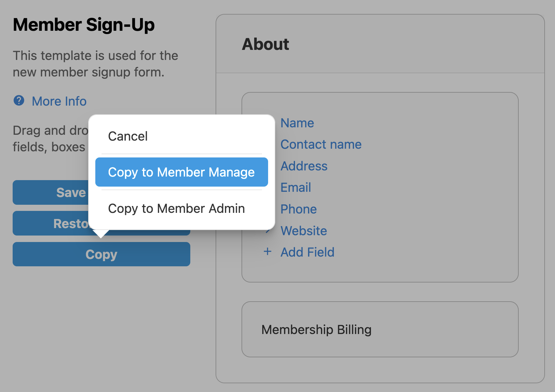Select Copy to Member Manage option

click(181, 172)
